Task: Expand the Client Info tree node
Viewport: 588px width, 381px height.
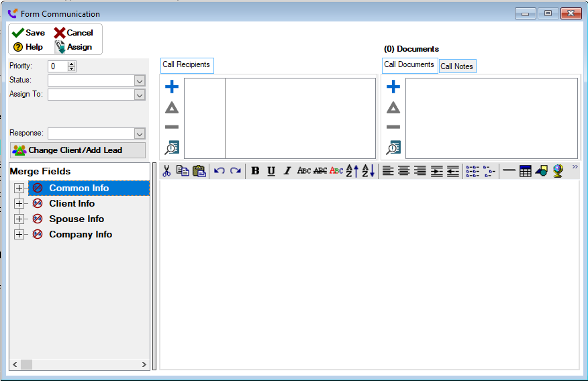Action: pos(19,203)
